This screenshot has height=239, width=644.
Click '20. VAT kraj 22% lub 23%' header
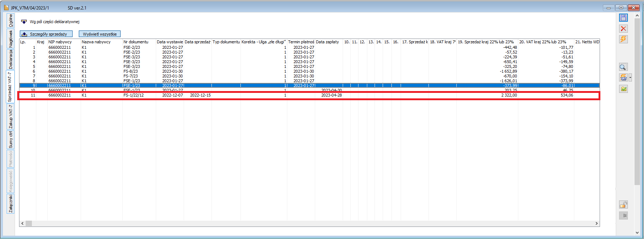546,42
